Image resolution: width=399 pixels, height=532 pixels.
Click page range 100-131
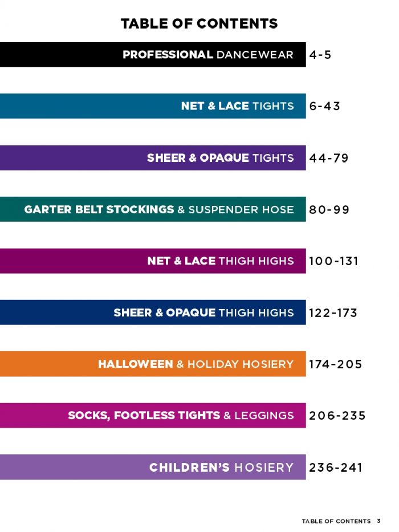point(333,261)
